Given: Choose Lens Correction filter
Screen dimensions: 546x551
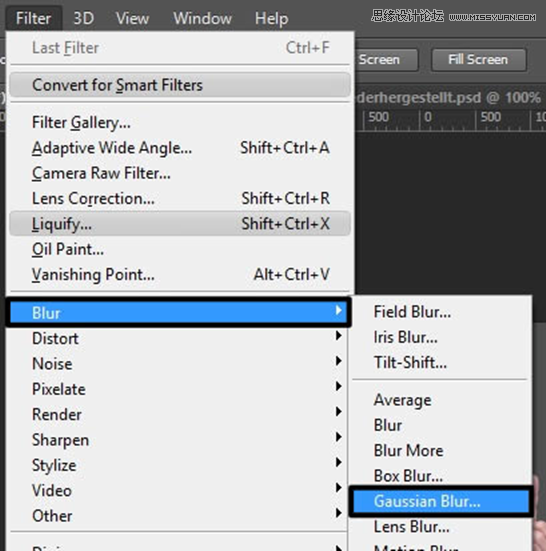Looking at the screenshot, I should coord(180,199).
